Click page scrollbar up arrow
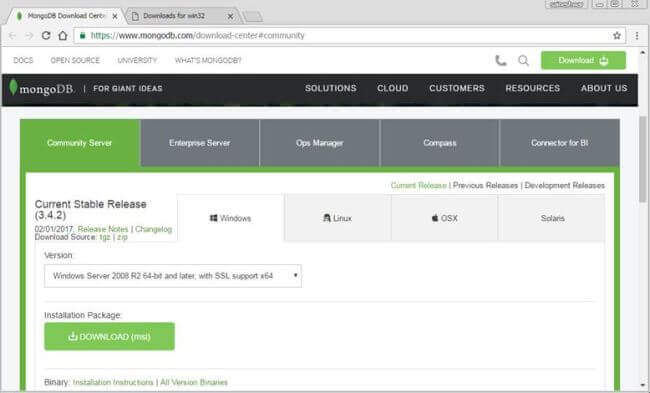The image size is (650, 393). pyautogui.click(x=643, y=53)
